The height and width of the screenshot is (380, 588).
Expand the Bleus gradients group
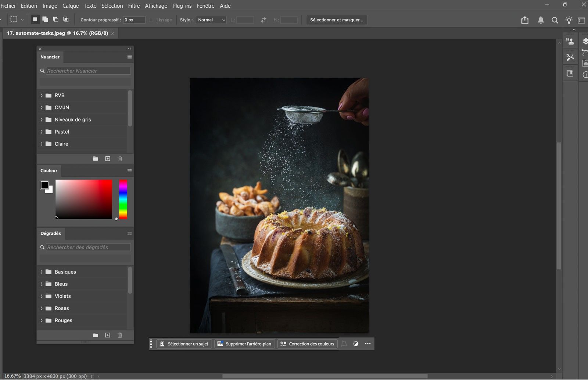(x=41, y=284)
